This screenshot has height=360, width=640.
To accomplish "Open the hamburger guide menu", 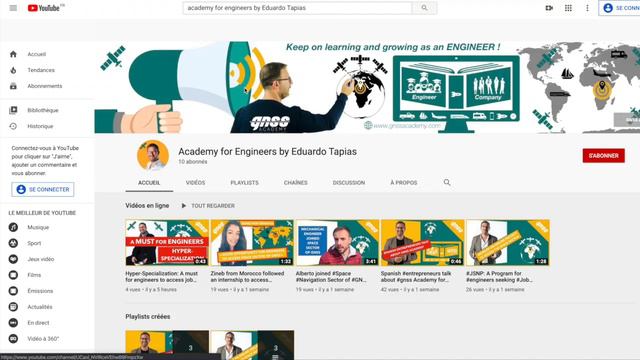I will point(13,8).
